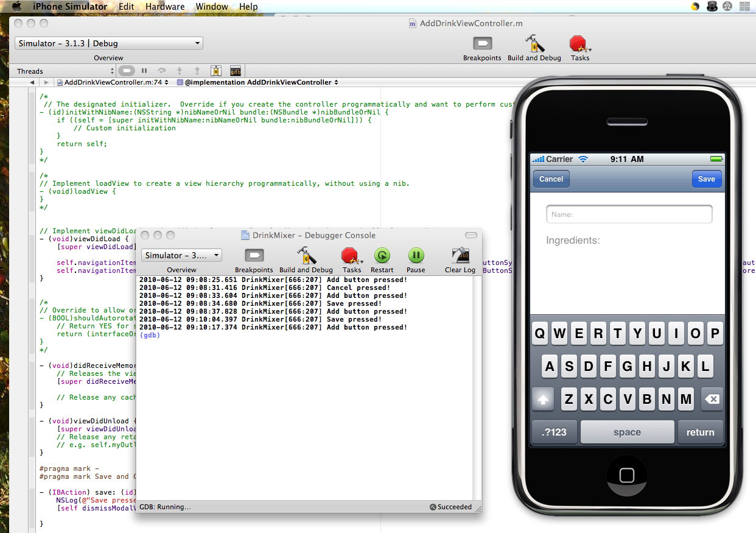The width and height of the screenshot is (756, 533).
Task: Open the @implementation AddDrinkViewController symbol popup
Action: [x=257, y=82]
